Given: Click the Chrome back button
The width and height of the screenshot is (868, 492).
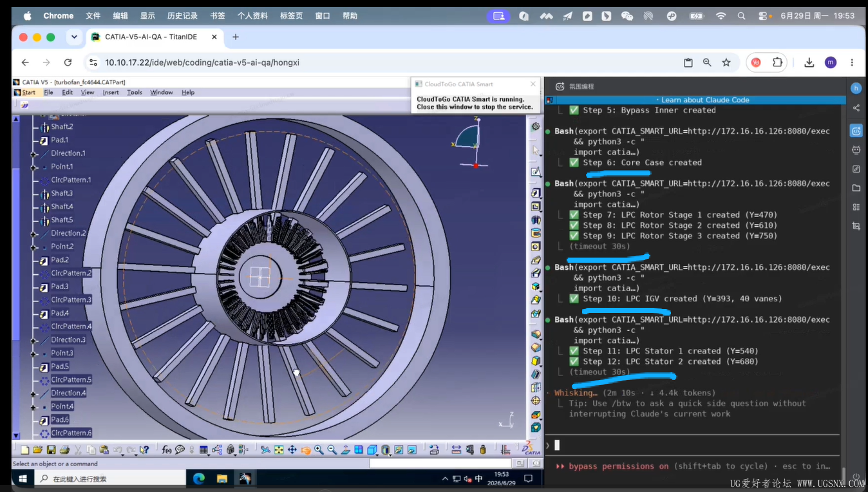Looking at the screenshot, I should (x=25, y=62).
